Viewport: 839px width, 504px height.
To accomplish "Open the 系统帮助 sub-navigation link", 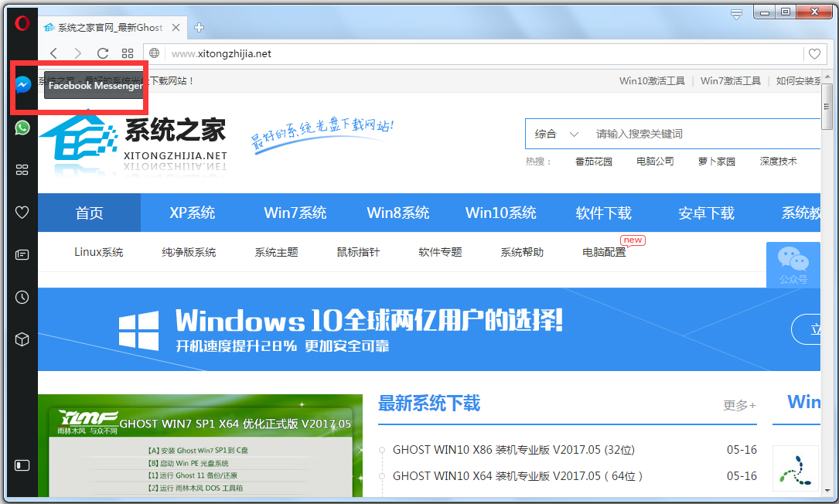I will 522,252.
